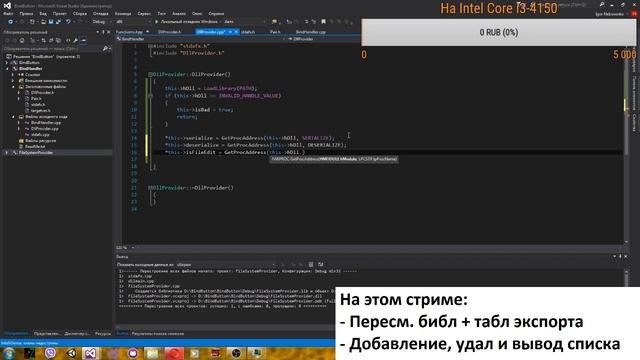The width and height of the screenshot is (640, 360).
Task: Start the Local Windows Debugger
Action: pos(186,22)
